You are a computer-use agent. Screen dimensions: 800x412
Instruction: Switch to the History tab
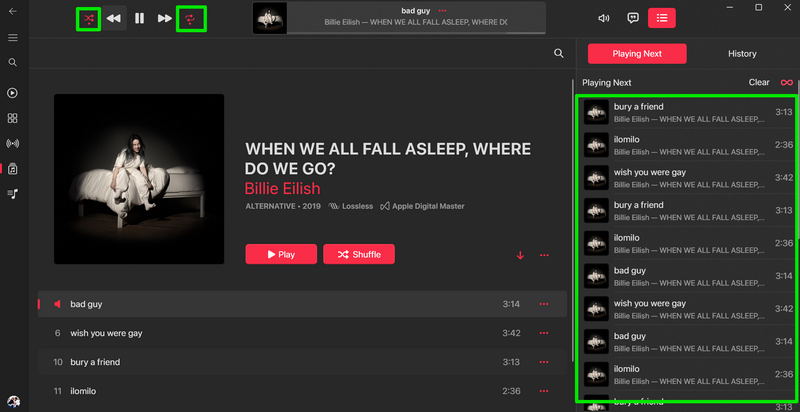pos(742,54)
